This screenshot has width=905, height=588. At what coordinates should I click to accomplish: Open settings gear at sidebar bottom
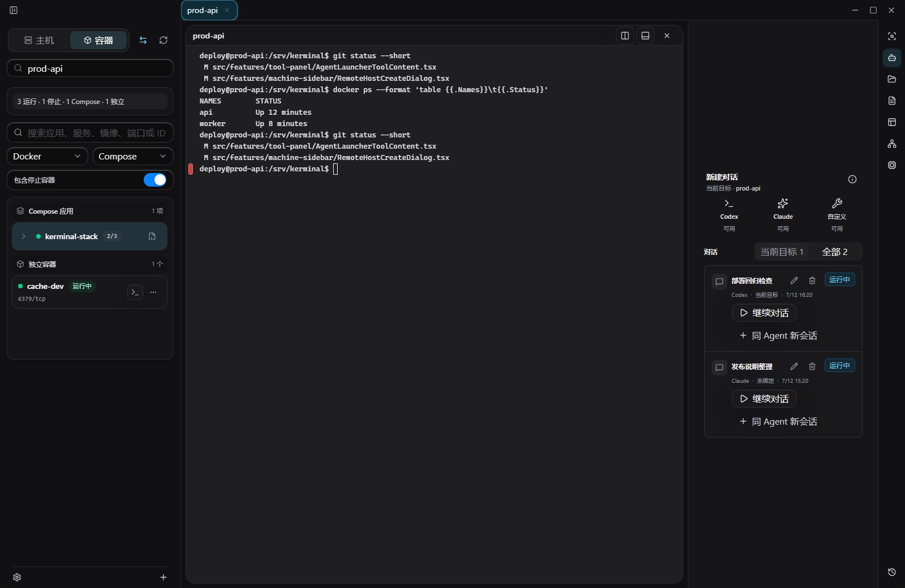coord(17,577)
